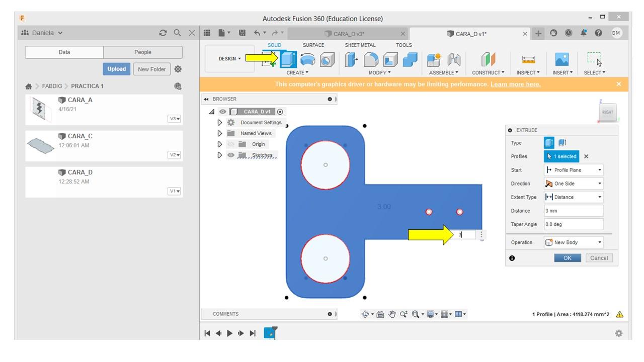Open the data panel grid icon
The width and height of the screenshot is (644, 362).
pos(207,33)
